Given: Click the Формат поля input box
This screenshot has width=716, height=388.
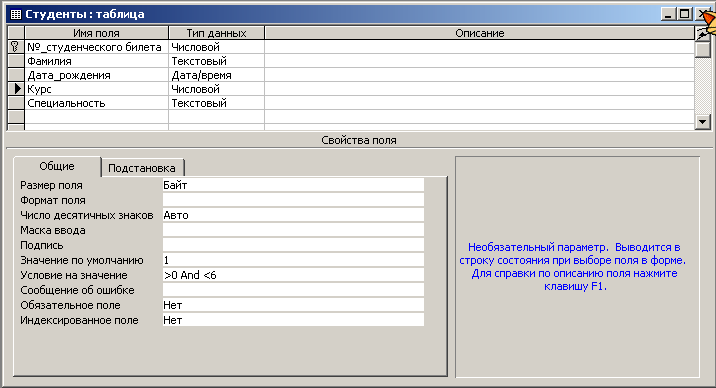Looking at the screenshot, I should point(293,200).
